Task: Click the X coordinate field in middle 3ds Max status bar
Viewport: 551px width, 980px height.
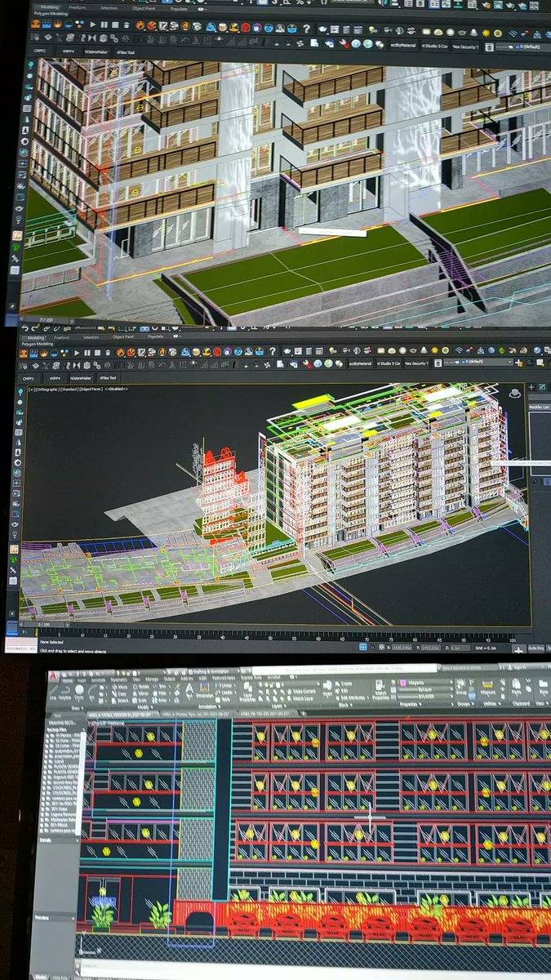Action: click(402, 648)
